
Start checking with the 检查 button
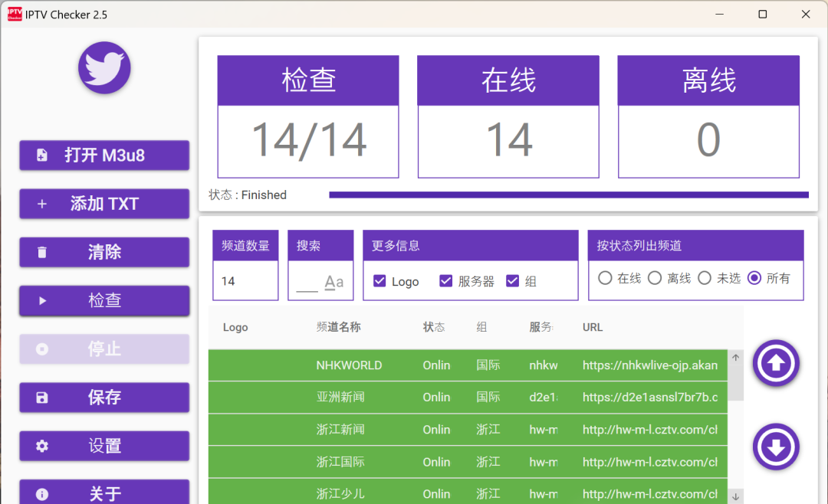[104, 301]
